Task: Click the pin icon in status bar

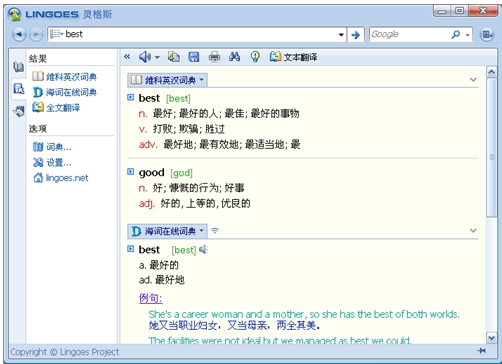Action: coord(481,350)
